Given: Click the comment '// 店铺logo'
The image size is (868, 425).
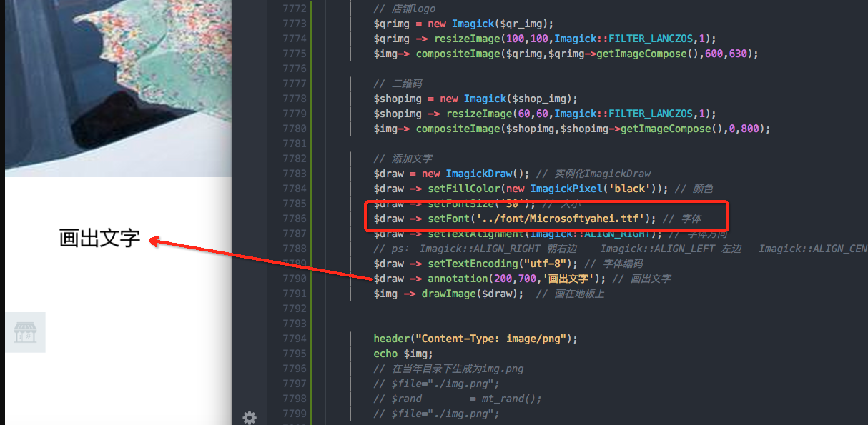Looking at the screenshot, I should coord(405,9).
